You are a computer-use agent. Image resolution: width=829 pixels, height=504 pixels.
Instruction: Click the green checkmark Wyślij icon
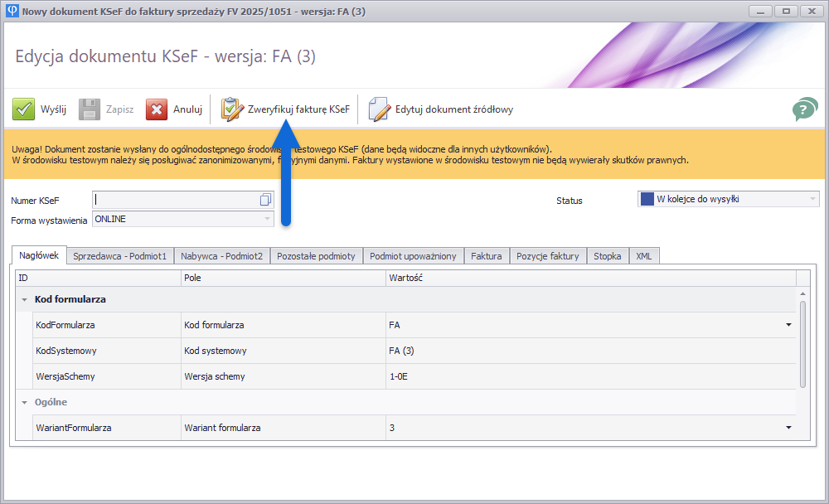click(x=23, y=109)
